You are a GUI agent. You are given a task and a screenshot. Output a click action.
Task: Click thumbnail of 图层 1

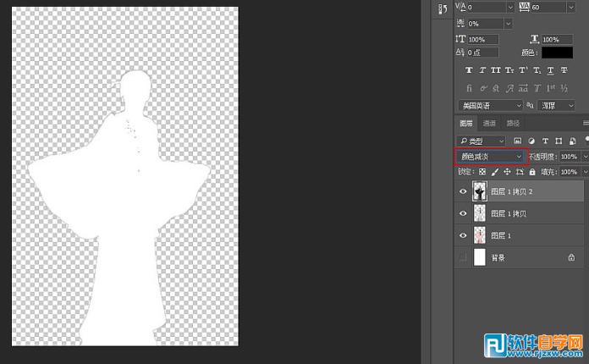(x=479, y=235)
